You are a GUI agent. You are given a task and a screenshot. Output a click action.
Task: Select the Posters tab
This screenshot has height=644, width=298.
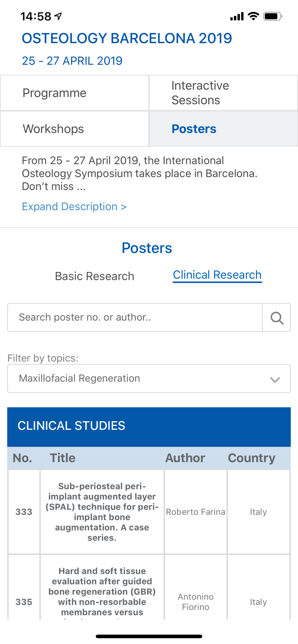(x=223, y=129)
